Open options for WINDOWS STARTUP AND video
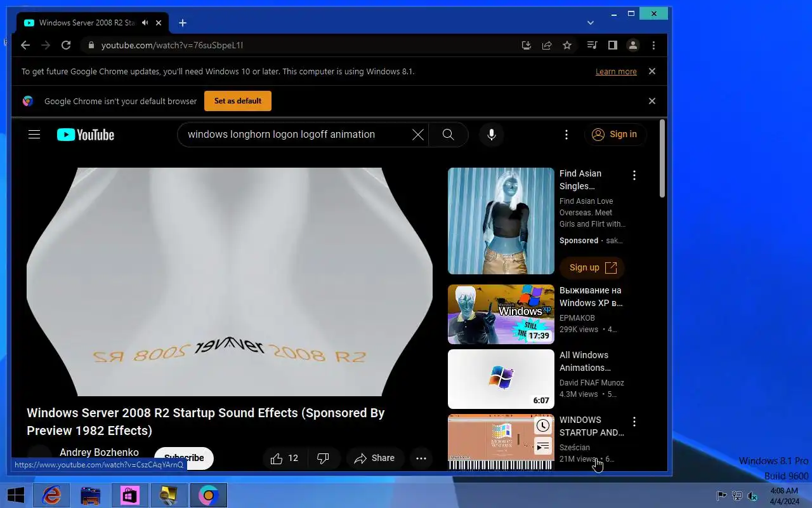The width and height of the screenshot is (812, 508). pos(634,422)
